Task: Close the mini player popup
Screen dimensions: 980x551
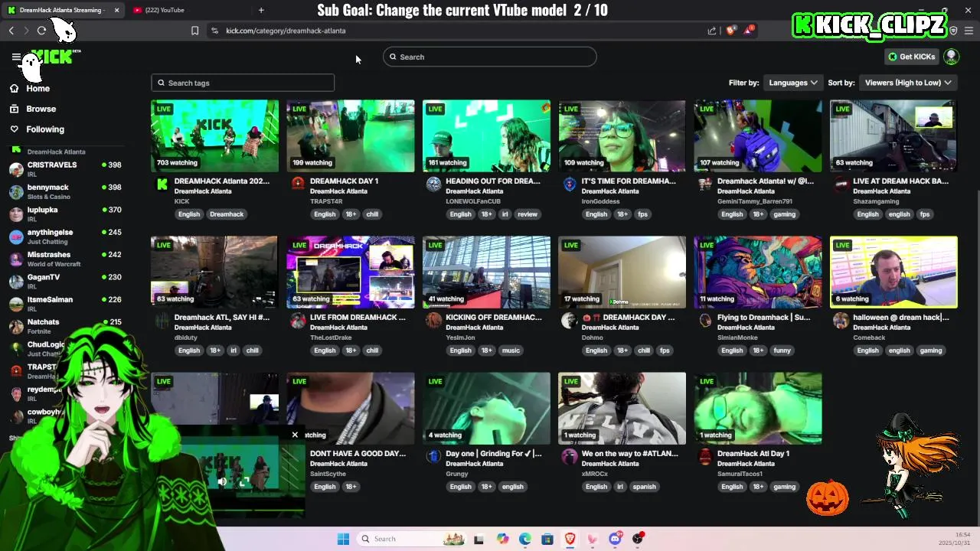Action: 295,435
